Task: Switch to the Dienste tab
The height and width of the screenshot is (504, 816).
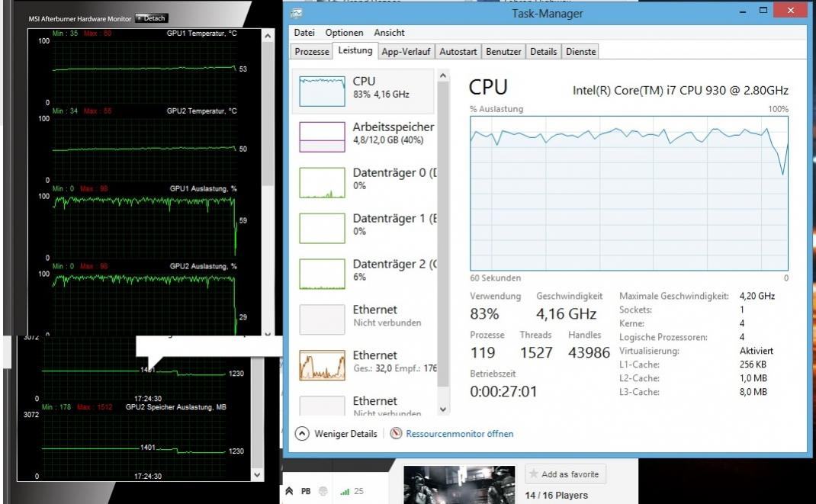Action: coord(581,52)
